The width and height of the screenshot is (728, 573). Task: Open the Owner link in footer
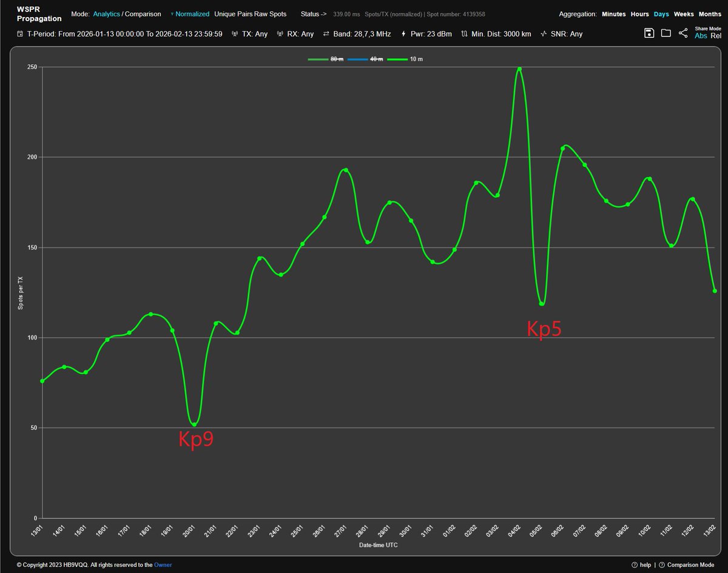[163, 565]
